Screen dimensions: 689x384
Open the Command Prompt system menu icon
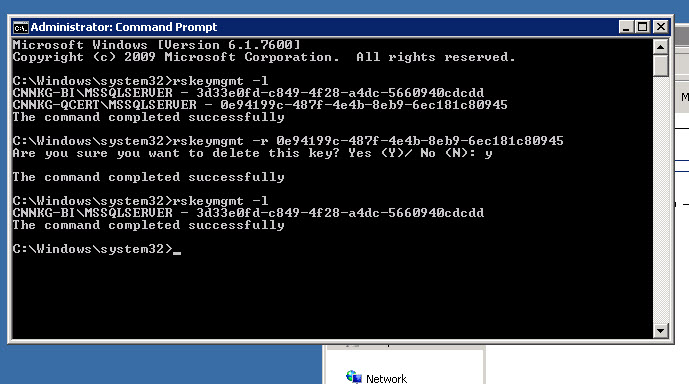point(20,27)
